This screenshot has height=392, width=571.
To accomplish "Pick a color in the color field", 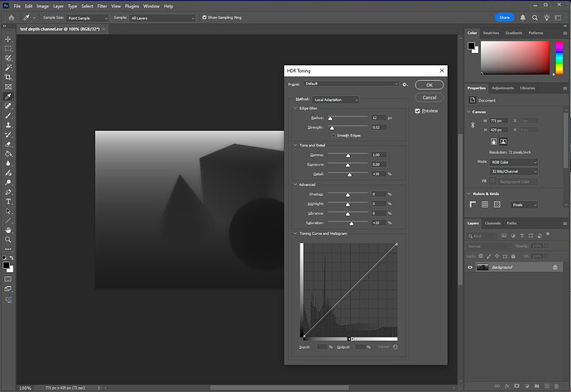I will 516,58.
